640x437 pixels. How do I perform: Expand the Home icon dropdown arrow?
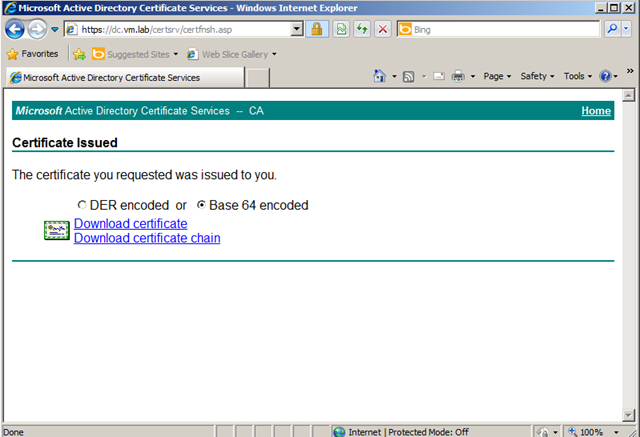394,76
